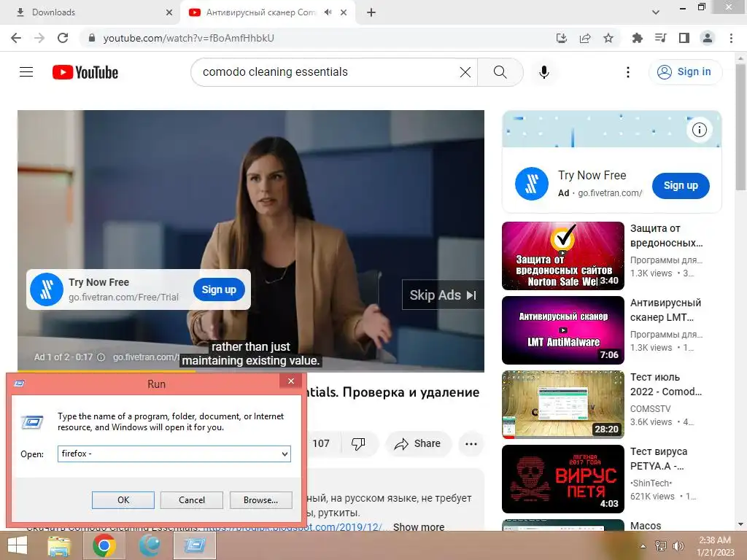Click the Run program taskbar icon
The image size is (747, 560).
coord(194,545)
